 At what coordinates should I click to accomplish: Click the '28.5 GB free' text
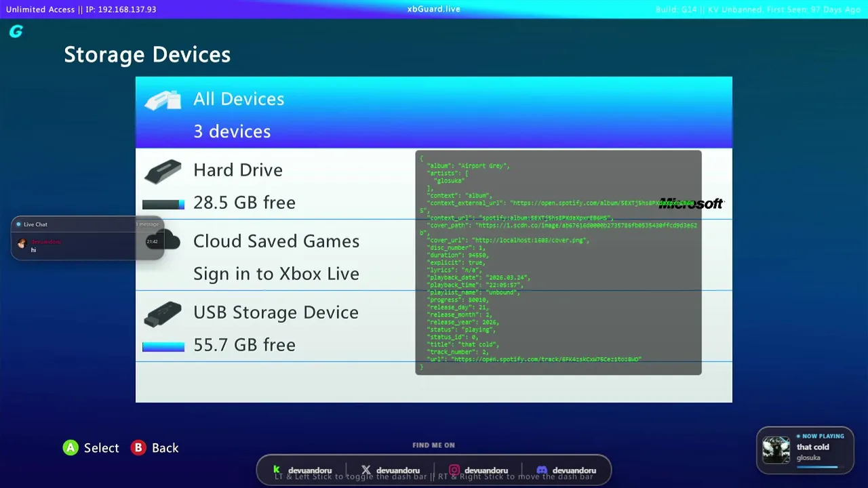point(244,203)
